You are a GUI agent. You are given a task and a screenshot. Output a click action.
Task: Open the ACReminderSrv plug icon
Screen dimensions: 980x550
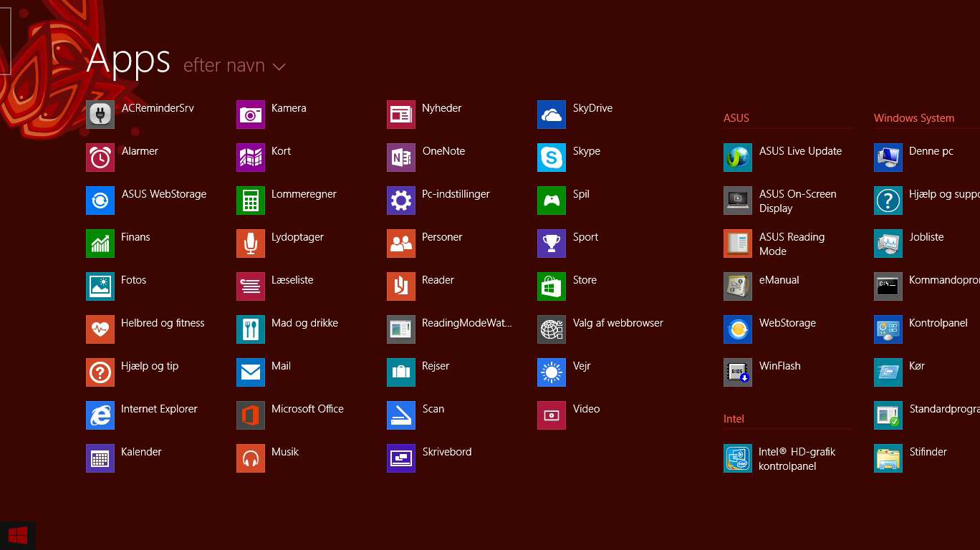[x=100, y=115]
